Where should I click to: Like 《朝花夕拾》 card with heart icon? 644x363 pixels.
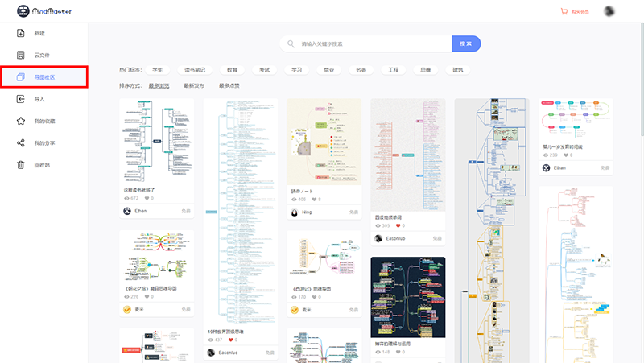pyautogui.click(x=147, y=297)
